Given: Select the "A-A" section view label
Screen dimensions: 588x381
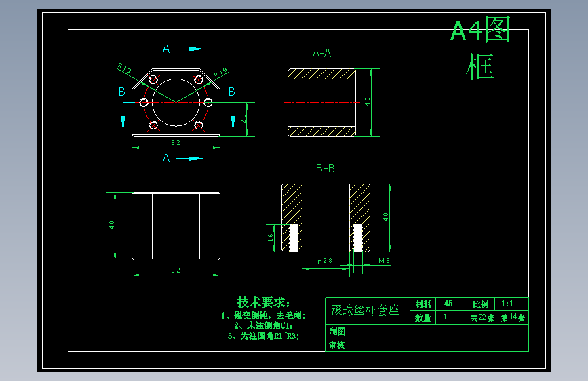Looking at the screenshot, I should coord(321,53).
